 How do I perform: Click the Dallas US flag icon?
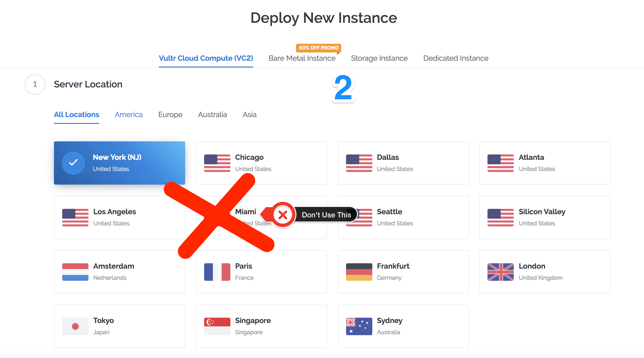[x=359, y=163]
